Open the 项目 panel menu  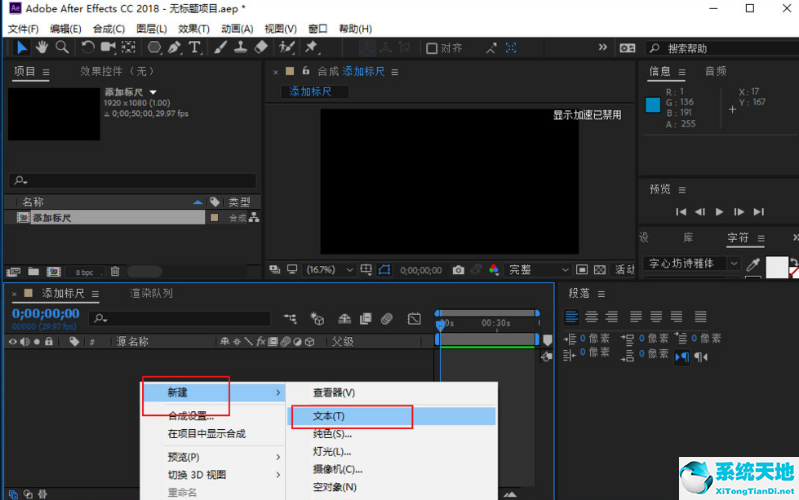(46, 72)
